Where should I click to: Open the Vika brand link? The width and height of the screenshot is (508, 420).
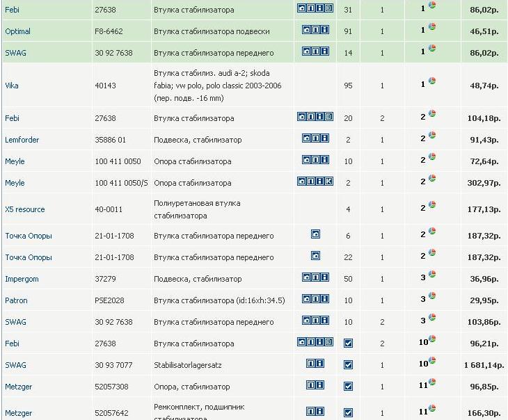pyautogui.click(x=12, y=86)
